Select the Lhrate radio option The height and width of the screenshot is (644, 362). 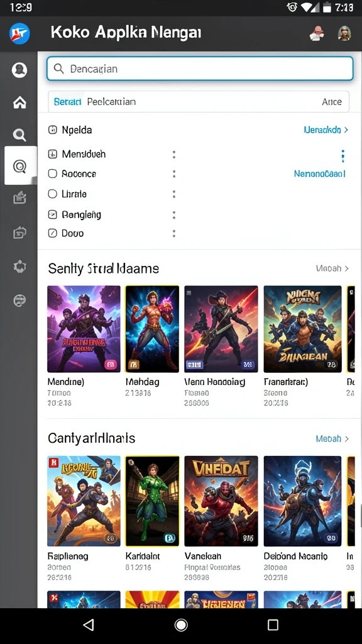pyautogui.click(x=53, y=194)
